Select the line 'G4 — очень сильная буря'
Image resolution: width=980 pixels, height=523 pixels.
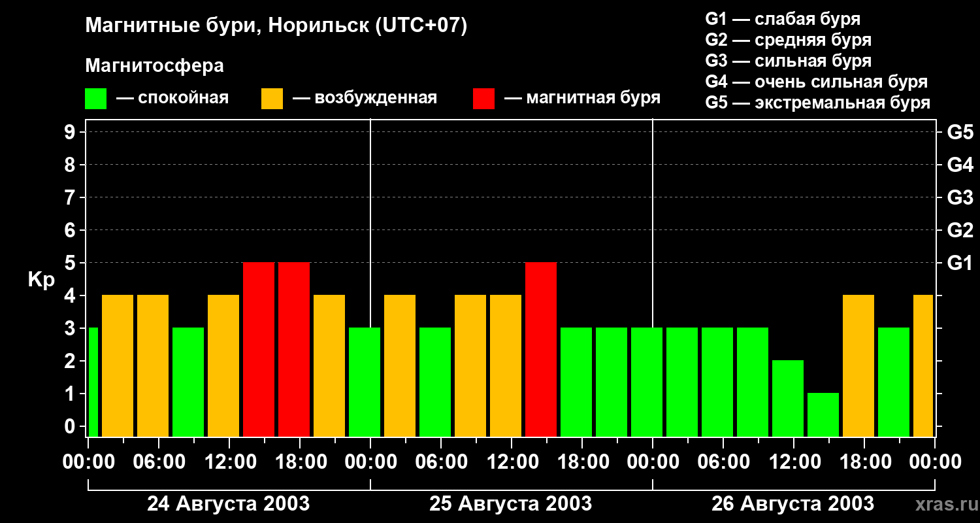pos(816,82)
